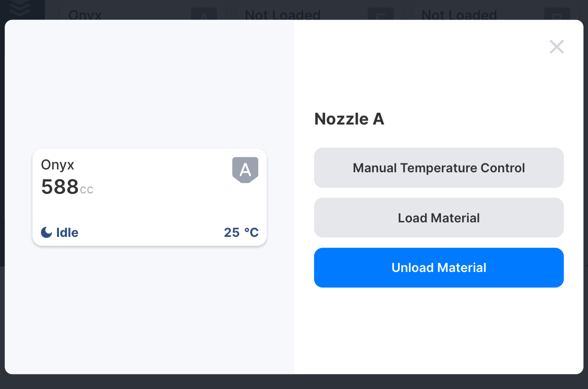
Task: Close the Nozzle A dialog
Action: click(557, 47)
